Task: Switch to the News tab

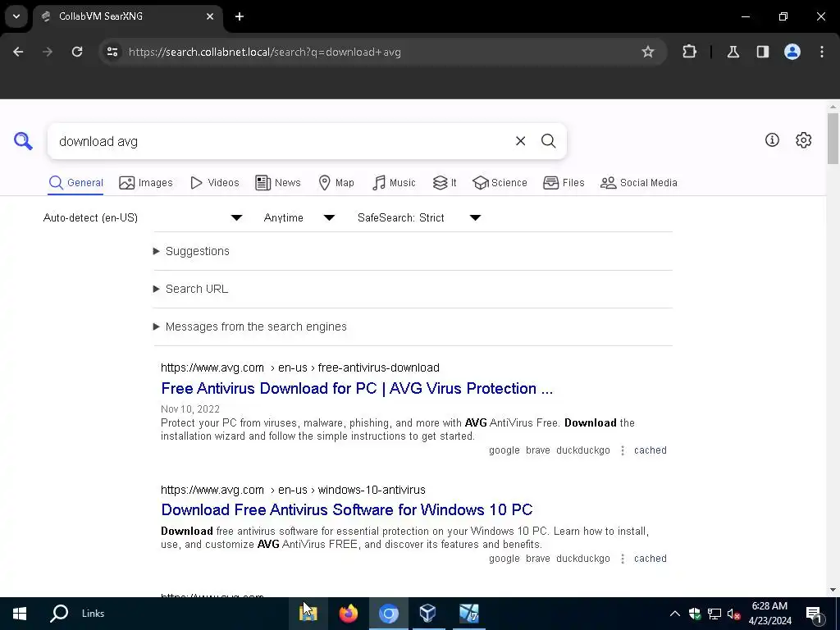Action: click(x=278, y=183)
